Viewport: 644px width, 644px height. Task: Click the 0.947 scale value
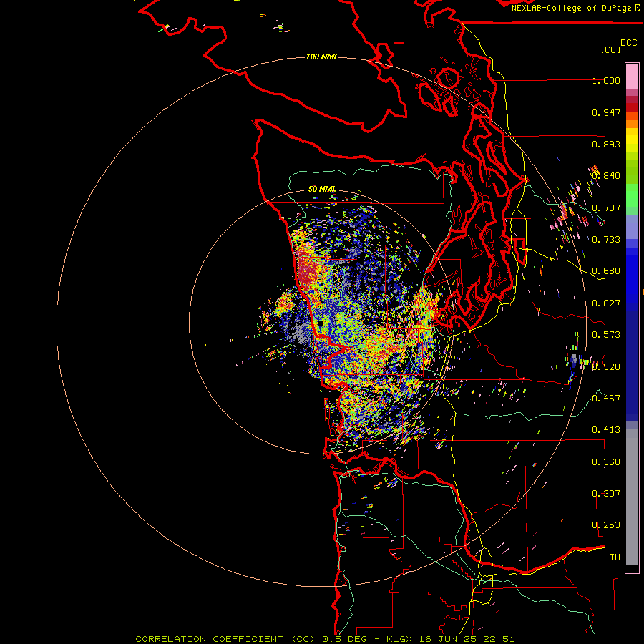(x=606, y=112)
